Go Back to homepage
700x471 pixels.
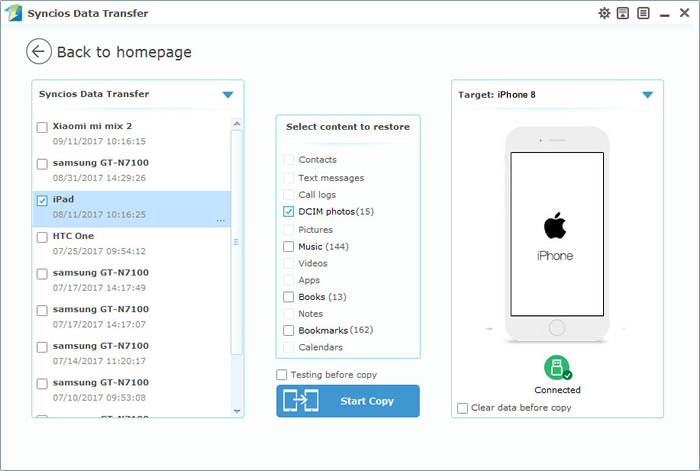click(124, 52)
